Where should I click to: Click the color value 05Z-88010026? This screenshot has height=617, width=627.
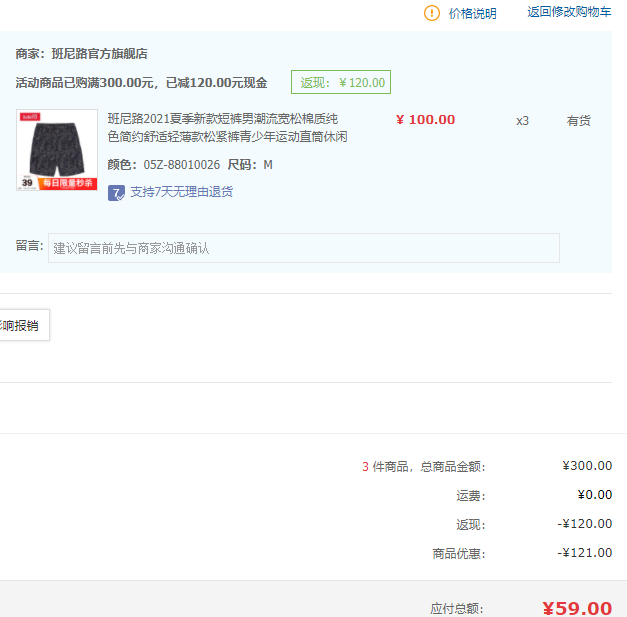(x=182, y=165)
